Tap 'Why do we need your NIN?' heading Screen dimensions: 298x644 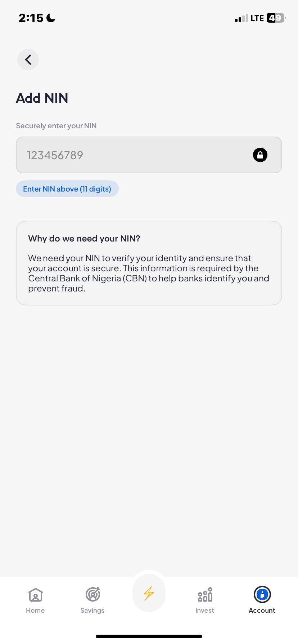tap(84, 239)
